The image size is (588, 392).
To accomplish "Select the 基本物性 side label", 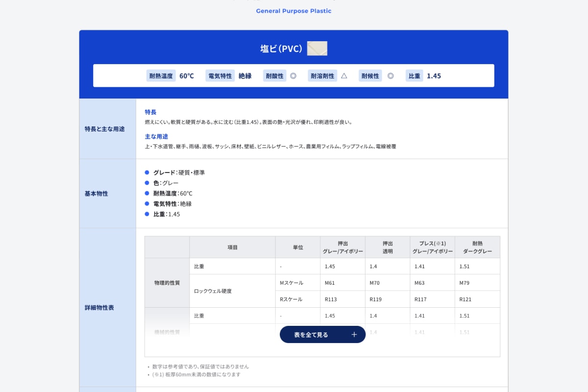I will (x=97, y=194).
